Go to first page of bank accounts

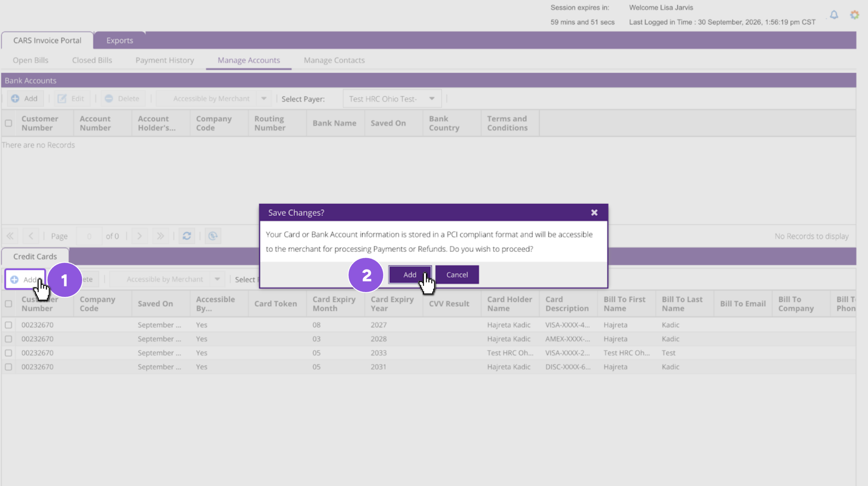point(10,236)
